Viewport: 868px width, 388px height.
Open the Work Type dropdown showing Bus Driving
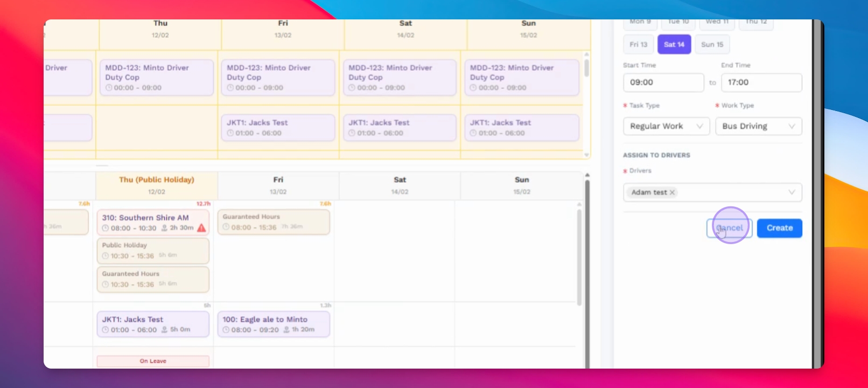[x=759, y=126]
